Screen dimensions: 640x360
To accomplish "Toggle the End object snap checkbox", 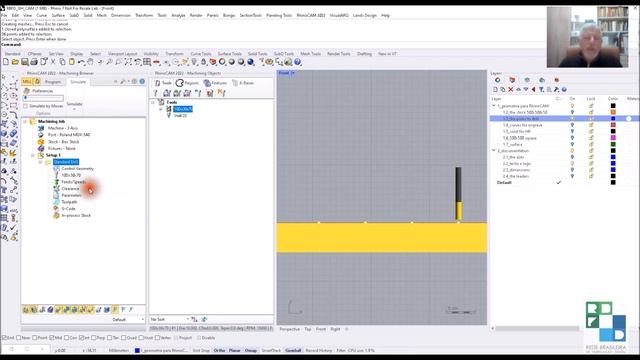I will tap(4, 338).
